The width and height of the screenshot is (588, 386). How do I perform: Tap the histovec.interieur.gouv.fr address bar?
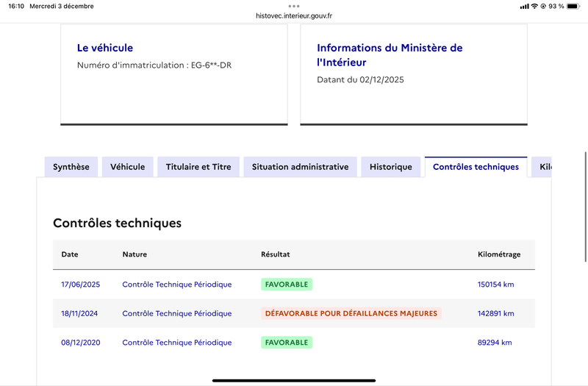[x=294, y=15]
